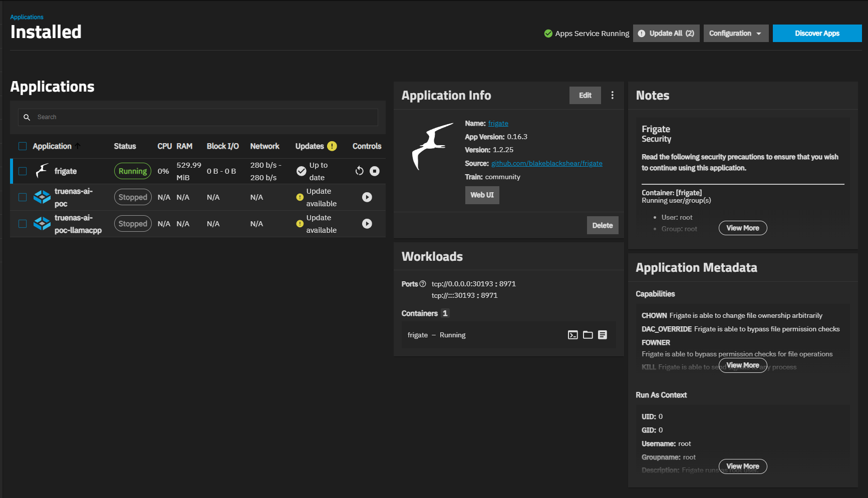
Task: Open volume mounts folder icon for frigate container
Action: [588, 335]
